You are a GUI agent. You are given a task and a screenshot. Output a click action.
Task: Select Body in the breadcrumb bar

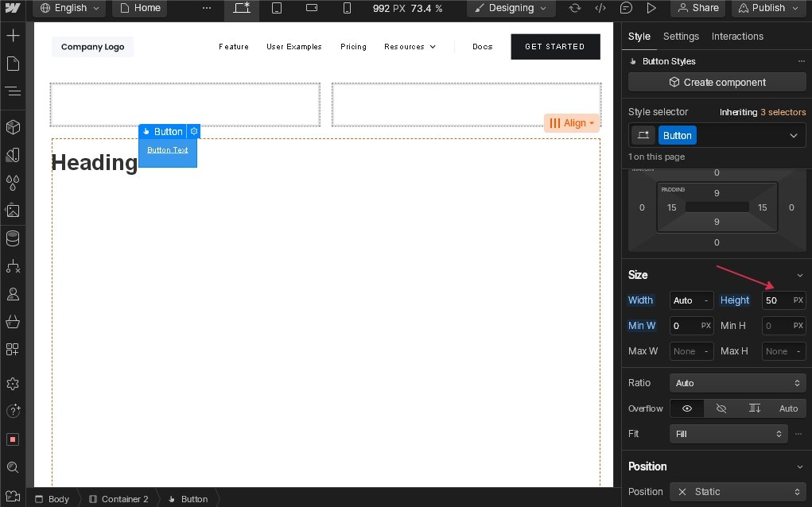pyautogui.click(x=52, y=499)
